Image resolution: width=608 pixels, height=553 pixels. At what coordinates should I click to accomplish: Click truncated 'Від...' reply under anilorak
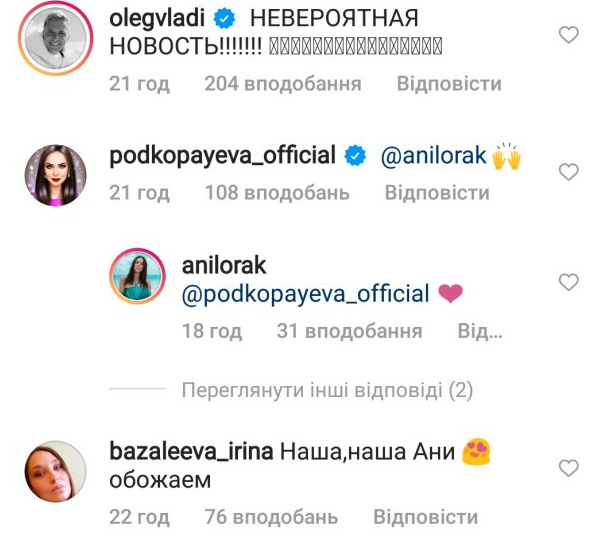tap(480, 331)
